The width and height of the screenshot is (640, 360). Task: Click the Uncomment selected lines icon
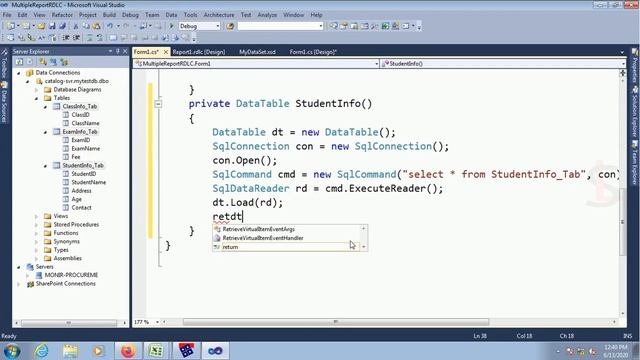100,38
